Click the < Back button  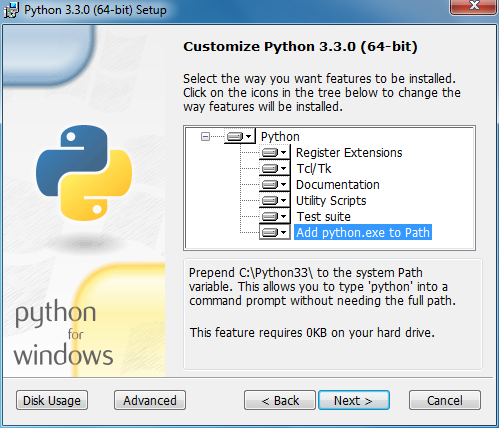coord(280,400)
